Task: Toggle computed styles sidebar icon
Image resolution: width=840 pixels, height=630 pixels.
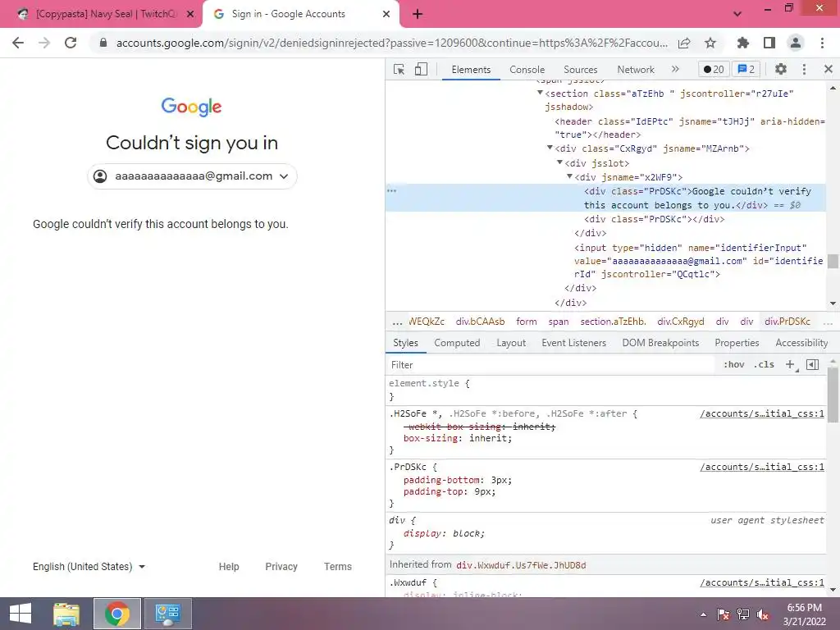Action: point(812,365)
